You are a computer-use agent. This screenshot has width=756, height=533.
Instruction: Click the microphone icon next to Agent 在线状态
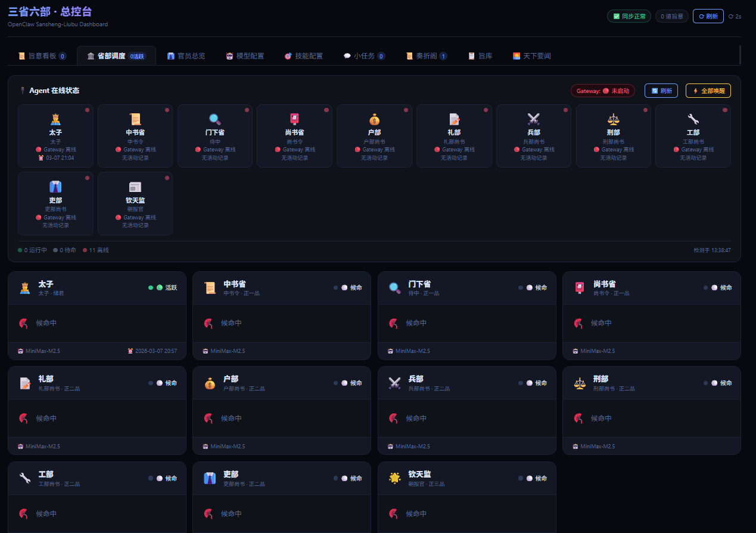(23, 91)
